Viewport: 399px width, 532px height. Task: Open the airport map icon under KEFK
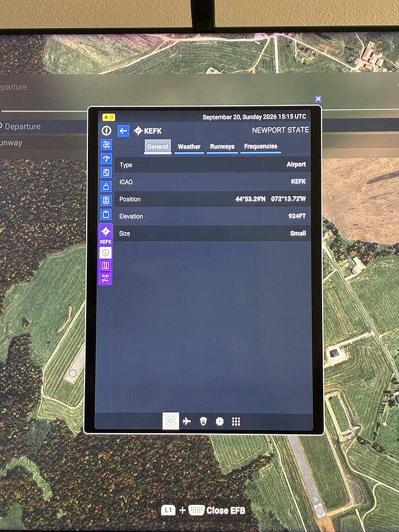pos(105,265)
